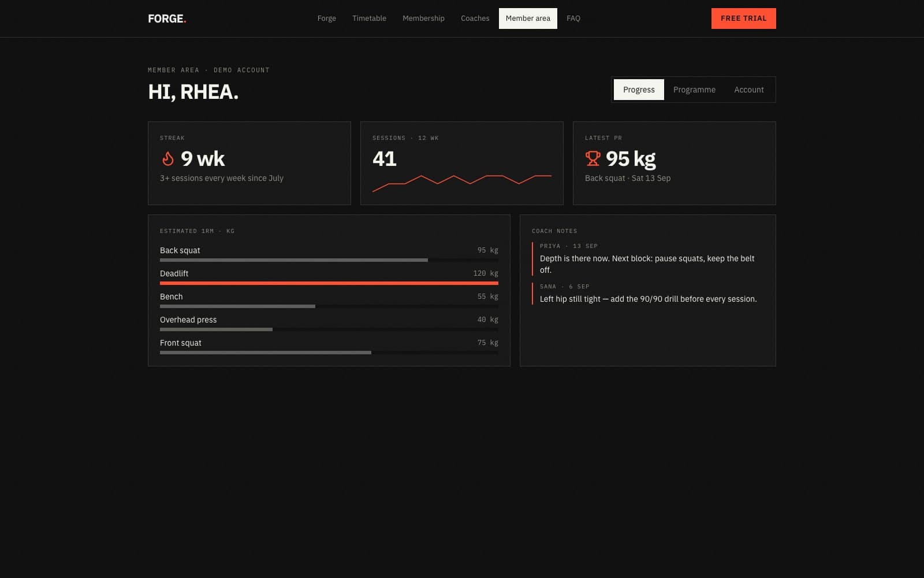
Task: Open the Forge nav link
Action: [x=327, y=18]
